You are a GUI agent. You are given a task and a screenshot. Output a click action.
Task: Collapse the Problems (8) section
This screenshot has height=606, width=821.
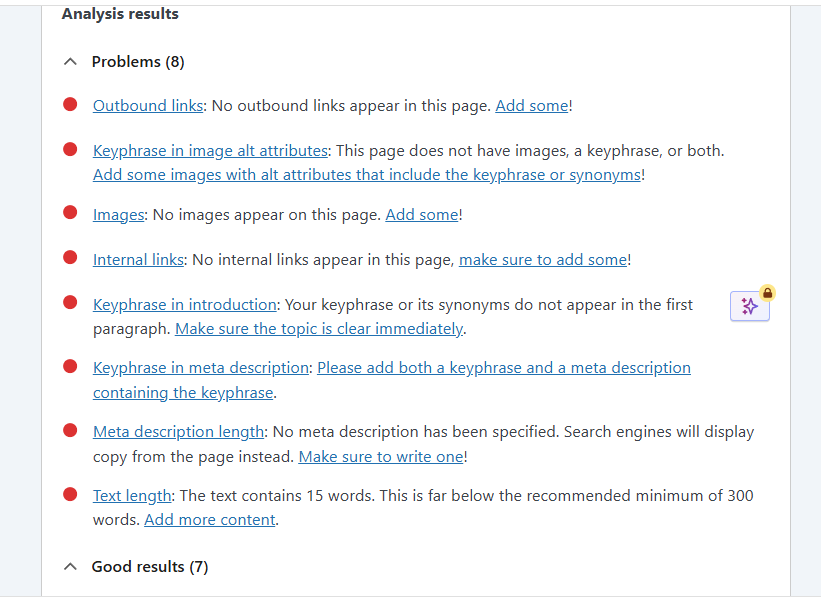point(70,61)
